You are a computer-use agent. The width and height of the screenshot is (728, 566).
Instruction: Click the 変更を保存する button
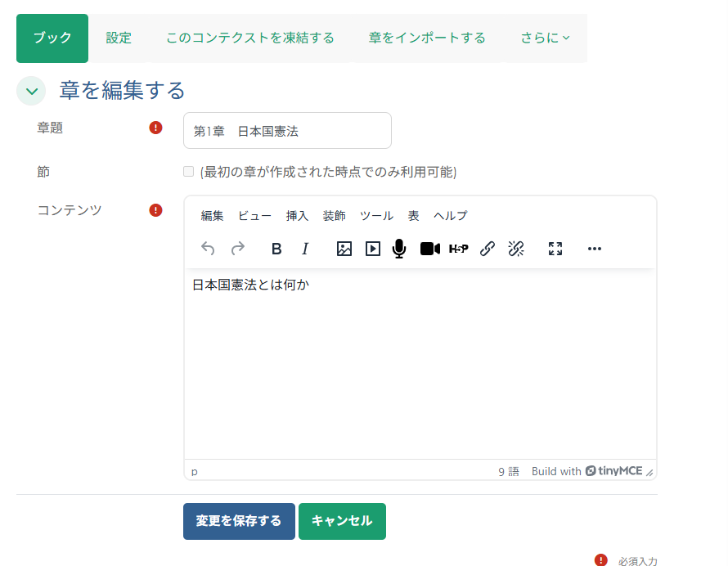(x=239, y=521)
